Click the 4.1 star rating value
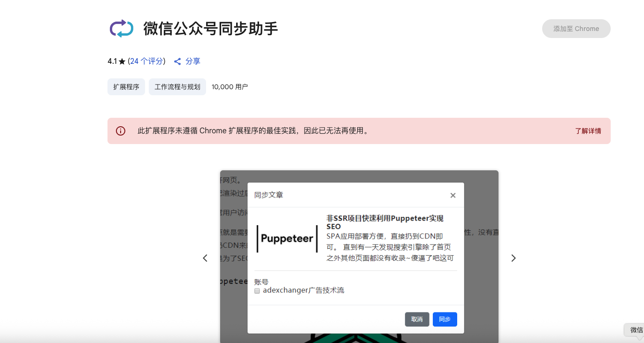 [112, 61]
